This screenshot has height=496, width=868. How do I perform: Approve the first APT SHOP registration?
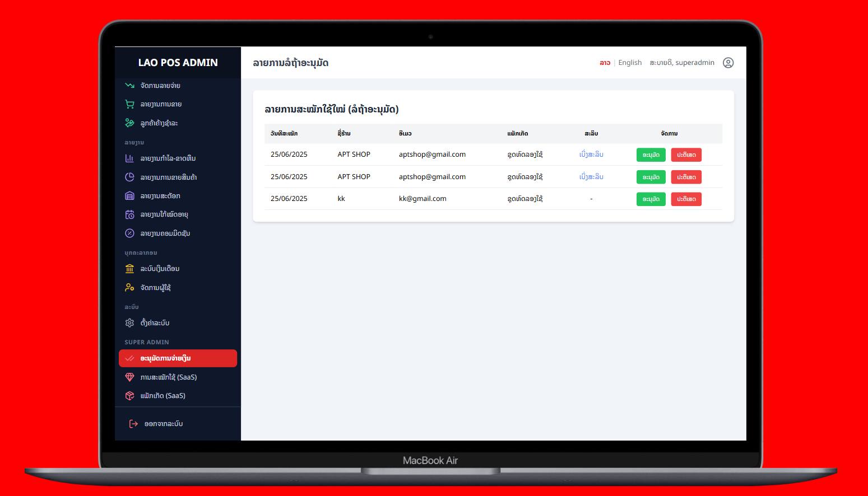[x=651, y=155]
